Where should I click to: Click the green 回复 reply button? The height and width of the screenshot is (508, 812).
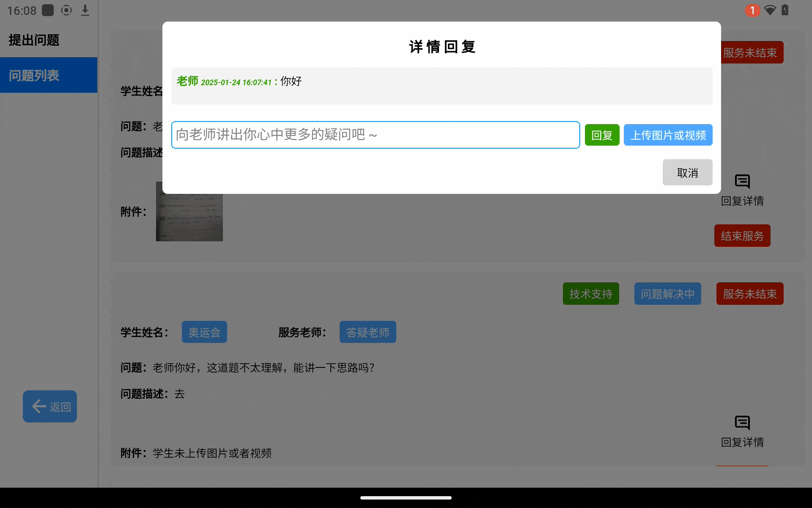click(601, 135)
